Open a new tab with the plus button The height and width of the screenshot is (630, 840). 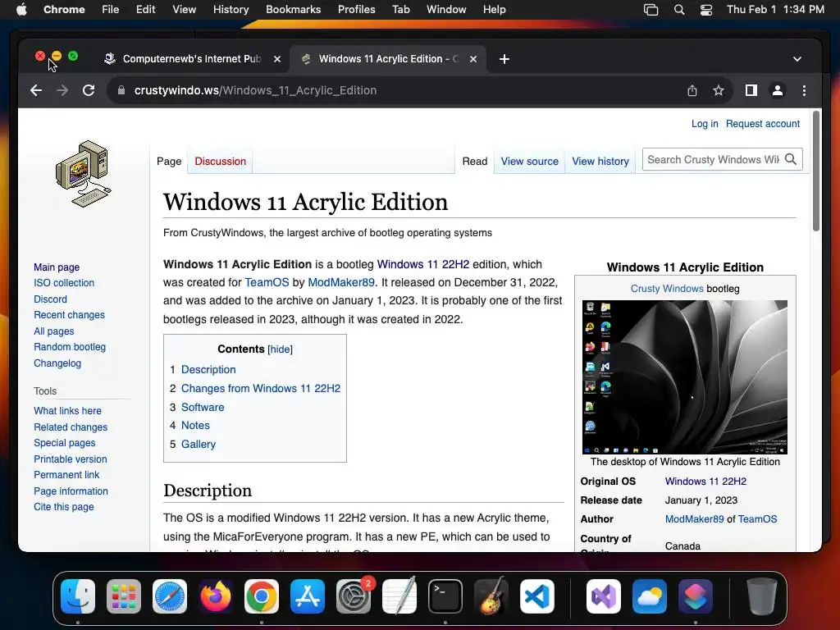pyautogui.click(x=504, y=59)
